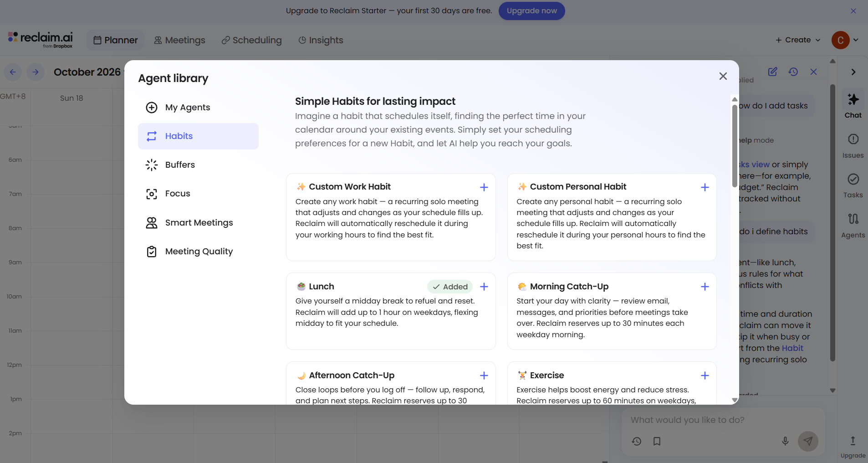Click the microphone voice input icon
Screen dimensions: 868x463
pos(785,441)
